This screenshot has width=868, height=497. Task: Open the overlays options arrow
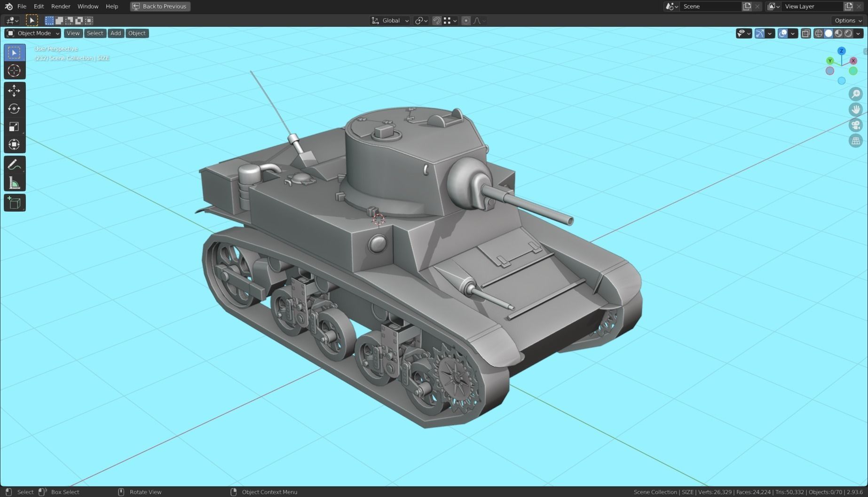pyautogui.click(x=793, y=33)
